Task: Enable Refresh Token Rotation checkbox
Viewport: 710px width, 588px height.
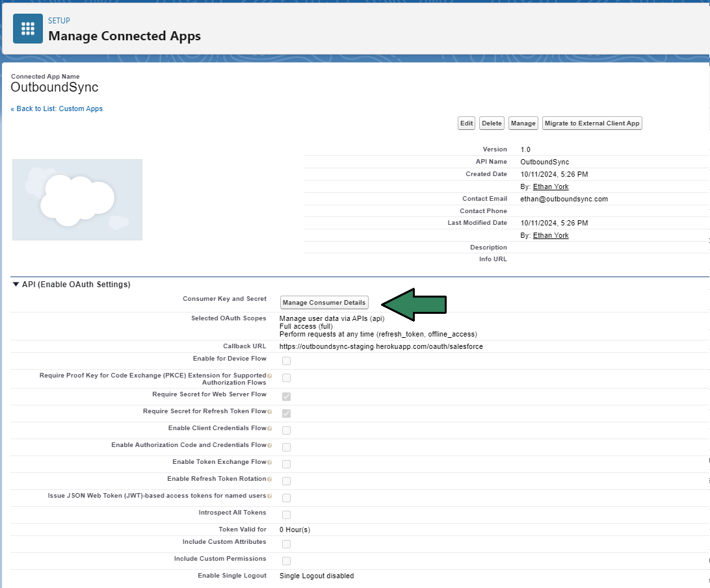Action: [286, 481]
